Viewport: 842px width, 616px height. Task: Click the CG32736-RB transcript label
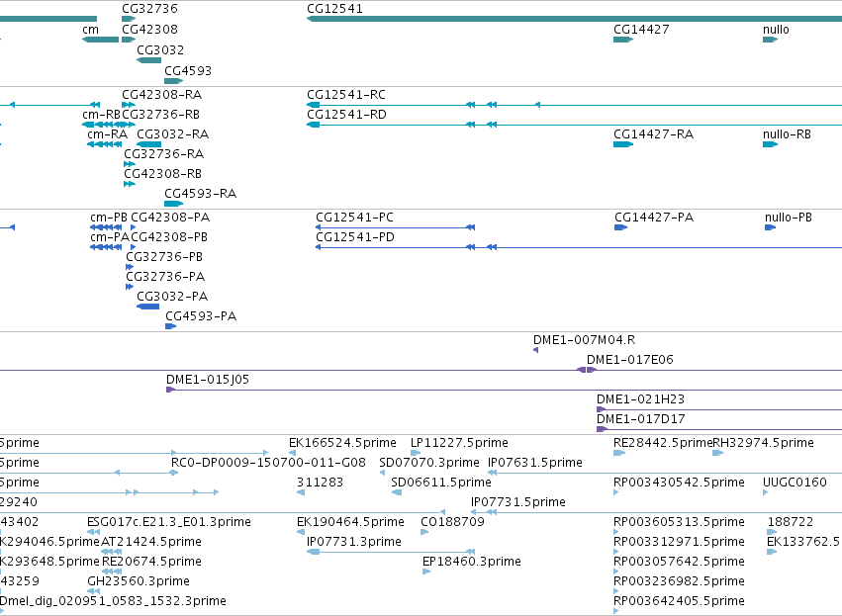coord(161,115)
